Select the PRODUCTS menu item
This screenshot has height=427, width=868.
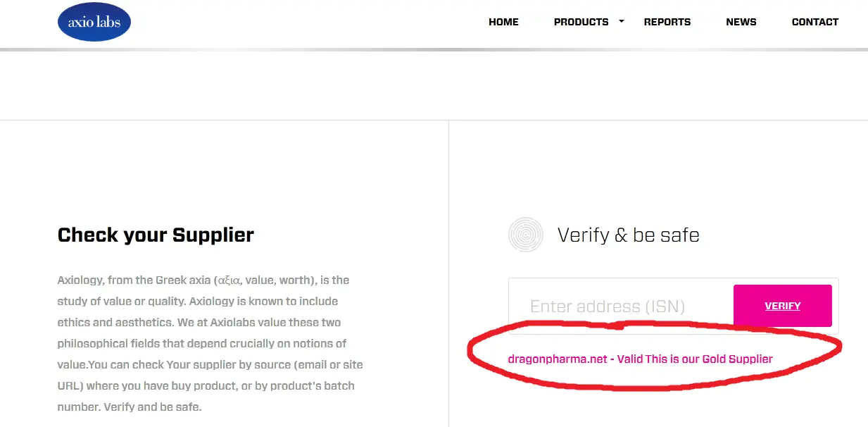coord(581,22)
